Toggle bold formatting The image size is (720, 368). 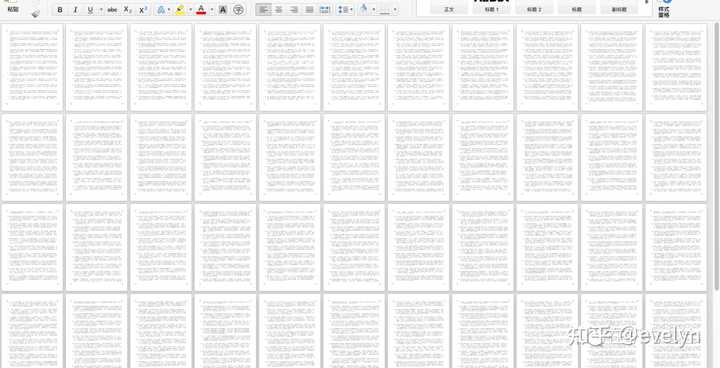pyautogui.click(x=60, y=10)
